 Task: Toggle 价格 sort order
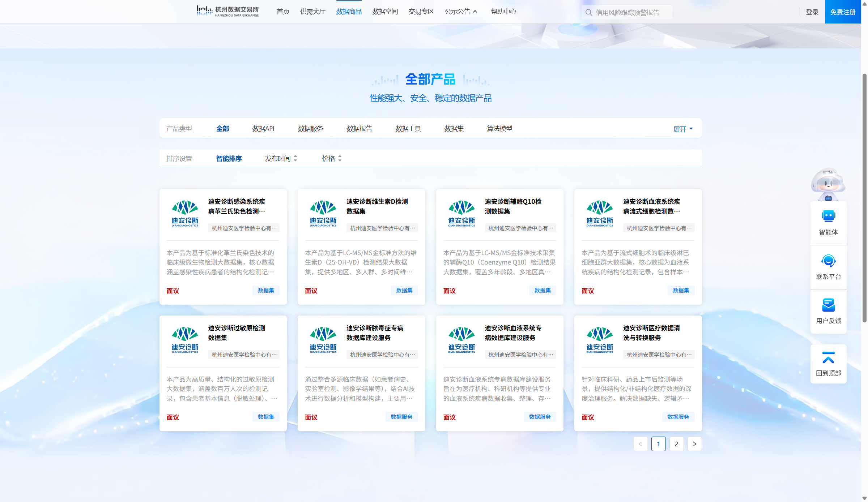332,158
